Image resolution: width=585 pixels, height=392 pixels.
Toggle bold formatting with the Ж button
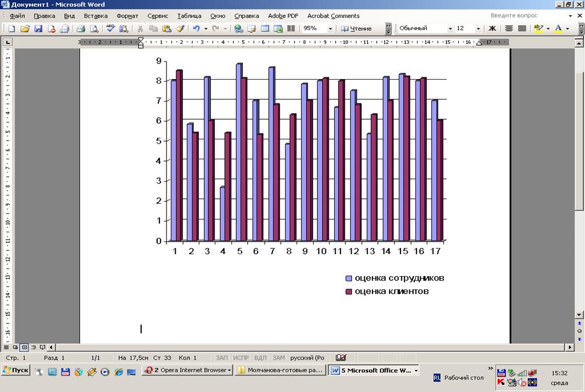[x=492, y=29]
